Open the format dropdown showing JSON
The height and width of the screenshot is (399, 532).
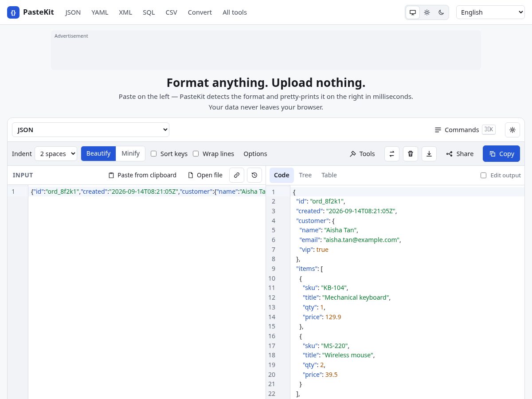(90, 130)
